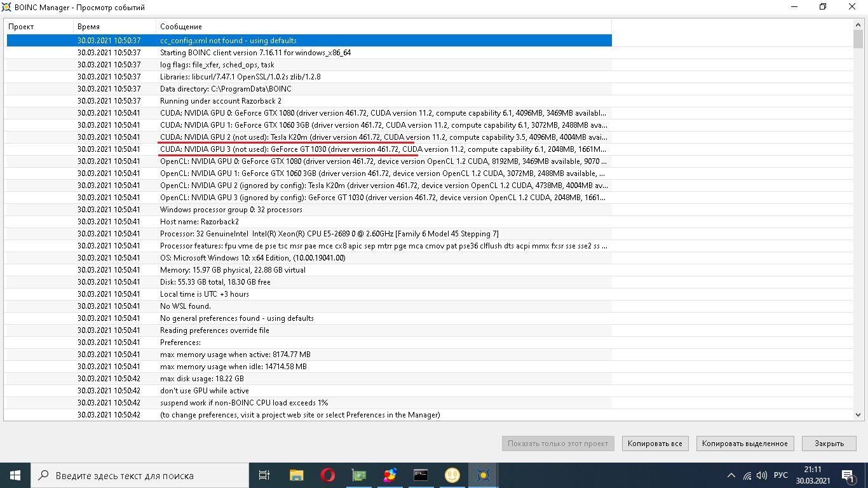Image resolution: width=868 pixels, height=488 pixels.
Task: Select the 'Libraries: libcurl/7.47.1' row
Action: pyautogui.click(x=309, y=77)
